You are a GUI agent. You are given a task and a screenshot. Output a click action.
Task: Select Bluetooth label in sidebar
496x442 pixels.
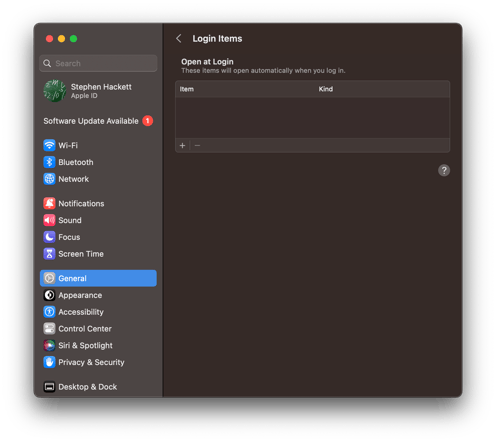[x=76, y=162]
